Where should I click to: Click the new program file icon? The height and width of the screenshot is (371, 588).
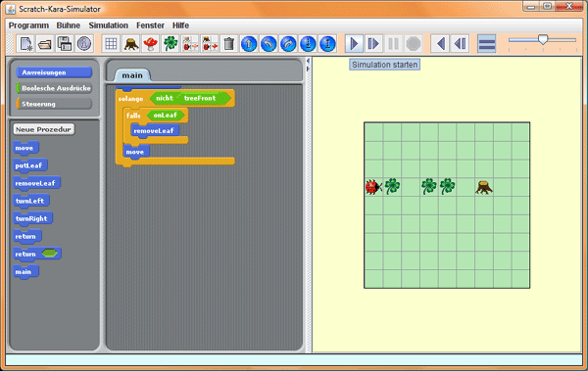[25, 44]
